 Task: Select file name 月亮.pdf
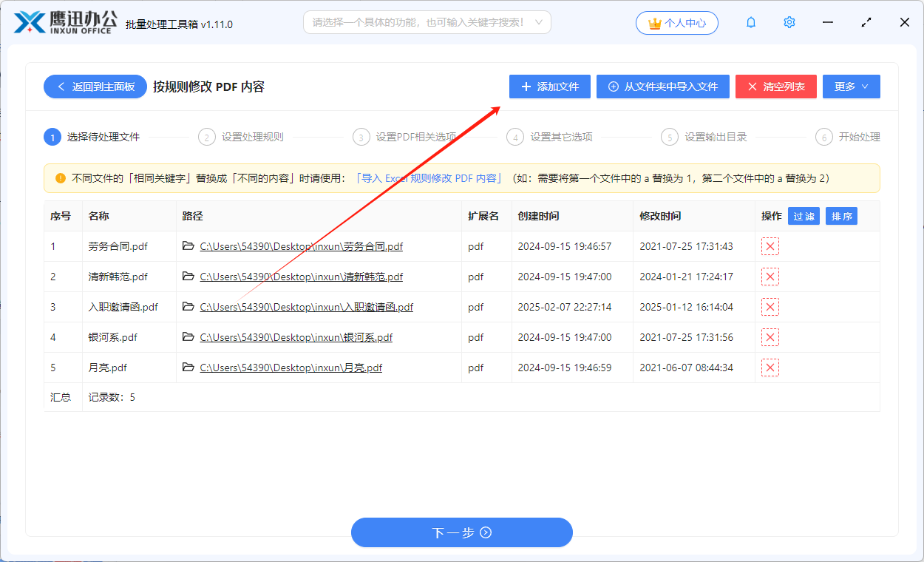click(107, 368)
